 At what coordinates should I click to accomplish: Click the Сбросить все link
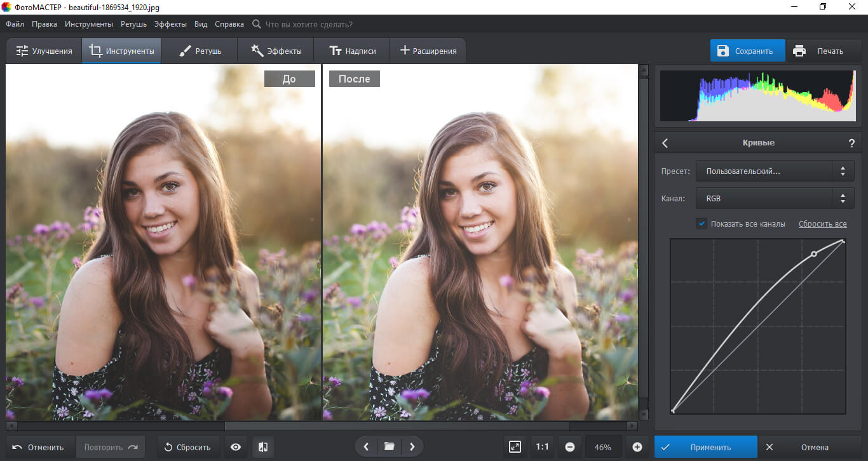coord(822,224)
